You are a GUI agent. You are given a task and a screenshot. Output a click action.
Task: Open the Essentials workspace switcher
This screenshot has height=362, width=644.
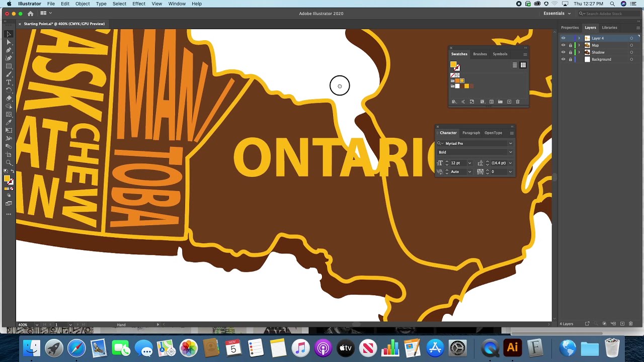tap(557, 14)
